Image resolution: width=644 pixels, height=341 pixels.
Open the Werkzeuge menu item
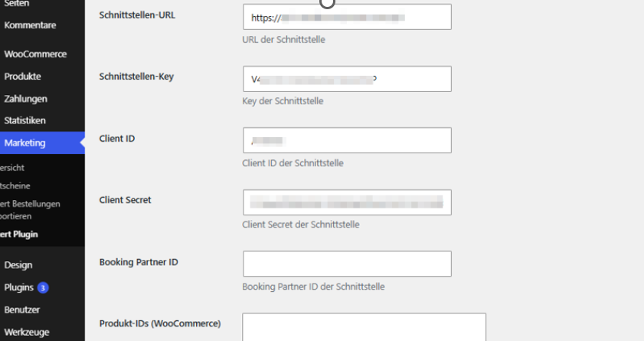tap(27, 332)
